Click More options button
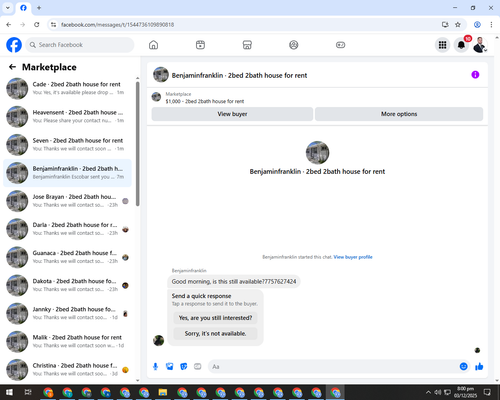 [x=399, y=114]
